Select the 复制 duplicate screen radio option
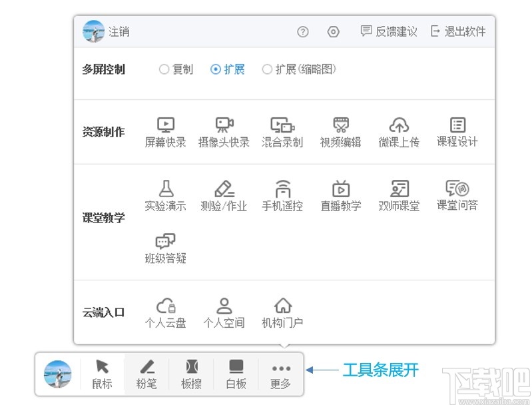Image resolution: width=532 pixels, height=405 pixels. coord(176,69)
